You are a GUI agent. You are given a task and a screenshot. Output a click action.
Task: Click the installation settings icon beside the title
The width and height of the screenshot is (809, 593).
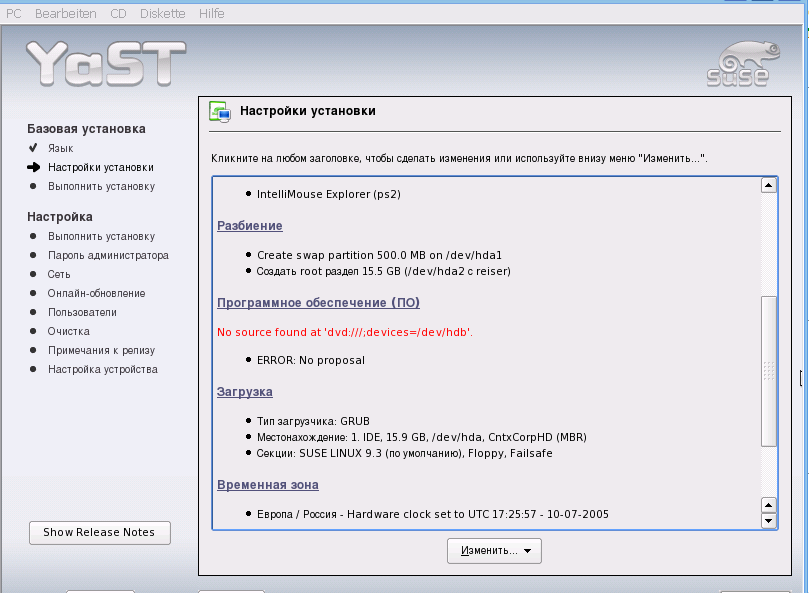[220, 111]
